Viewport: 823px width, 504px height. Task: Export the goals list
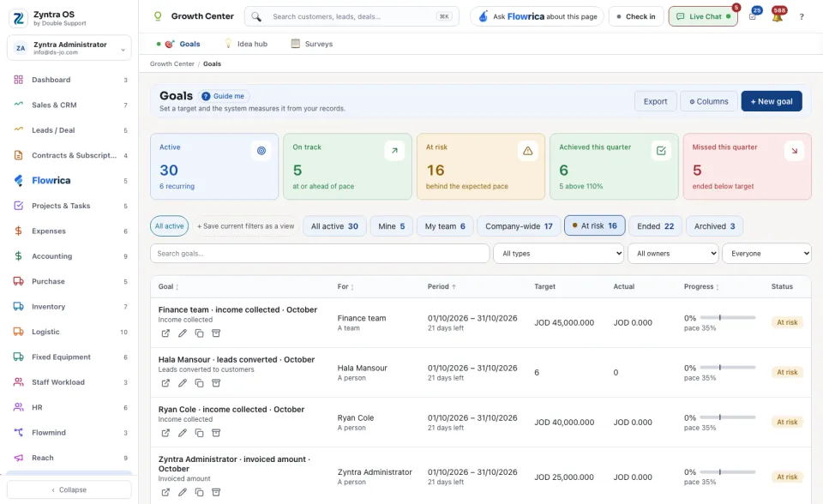click(656, 101)
